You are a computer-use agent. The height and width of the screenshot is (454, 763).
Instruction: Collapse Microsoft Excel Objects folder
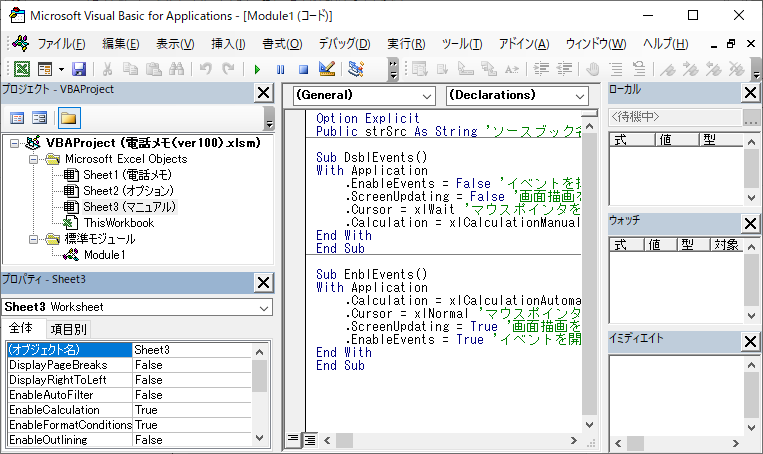pyautogui.click(x=33, y=159)
